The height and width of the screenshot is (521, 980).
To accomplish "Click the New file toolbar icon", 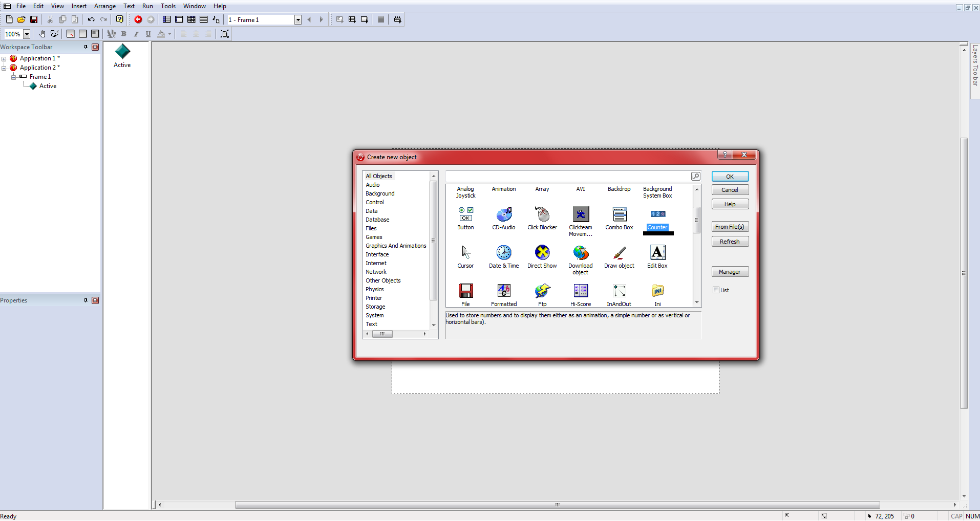I will 9,19.
